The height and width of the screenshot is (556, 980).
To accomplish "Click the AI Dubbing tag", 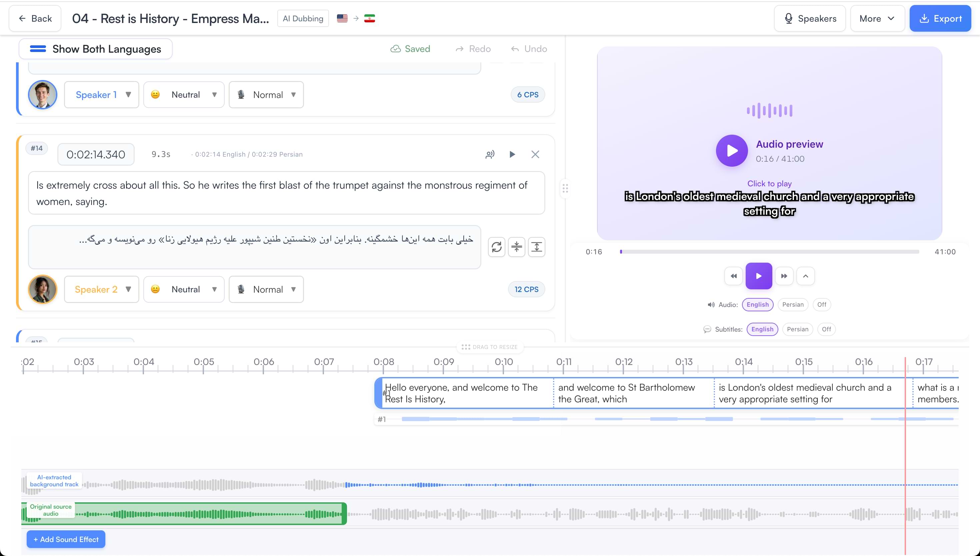I will click(303, 18).
